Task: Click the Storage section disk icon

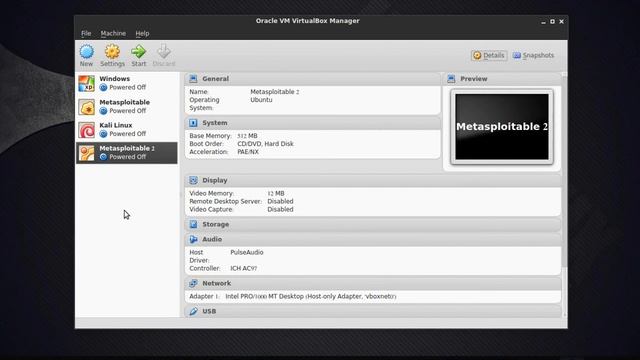Action: (x=193, y=224)
